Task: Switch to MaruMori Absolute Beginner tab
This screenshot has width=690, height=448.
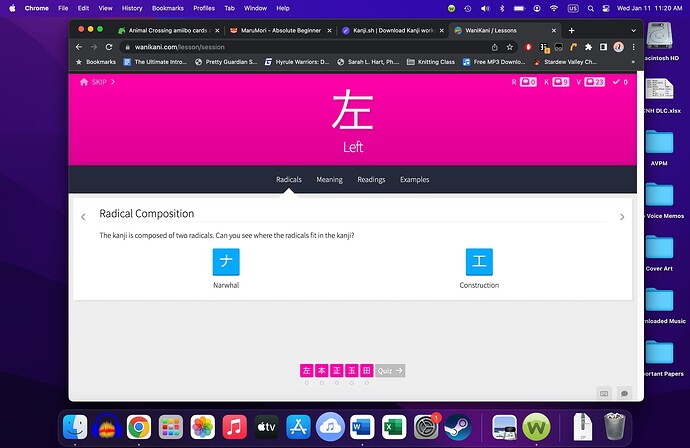Action: [x=281, y=30]
